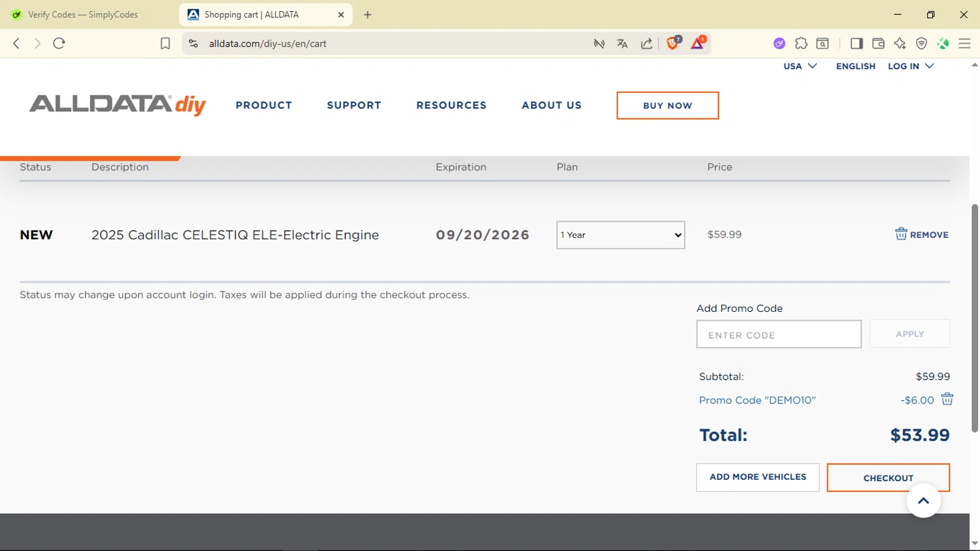This screenshot has height=551, width=980.
Task: Click the page vertical scrollbar thumb
Action: [975, 318]
